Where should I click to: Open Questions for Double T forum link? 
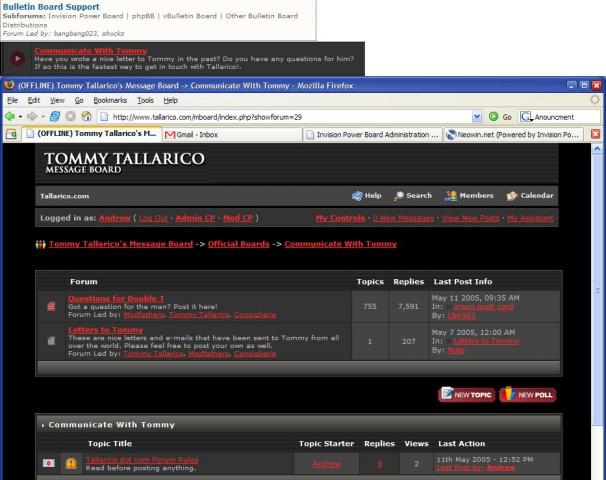coord(116,298)
